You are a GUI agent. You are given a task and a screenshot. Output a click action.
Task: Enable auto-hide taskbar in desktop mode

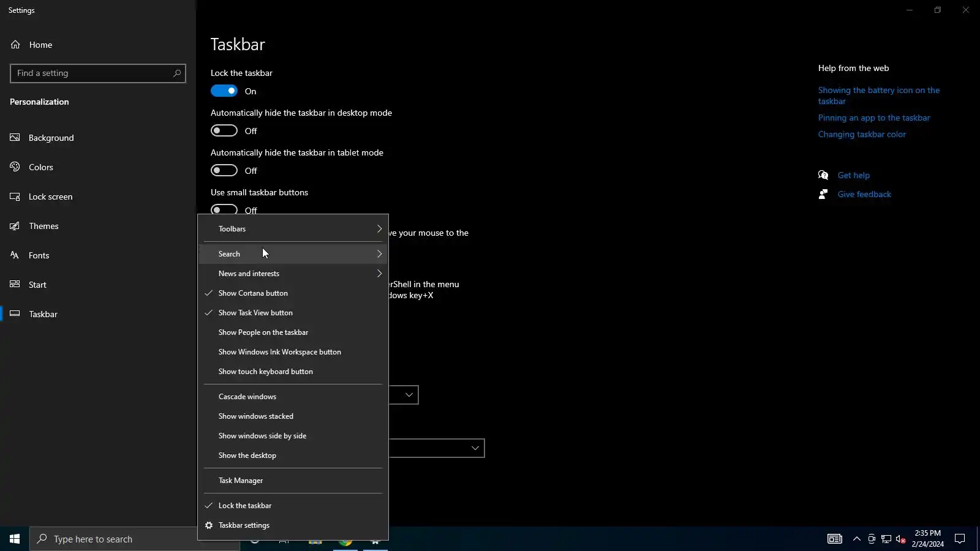tap(224, 131)
